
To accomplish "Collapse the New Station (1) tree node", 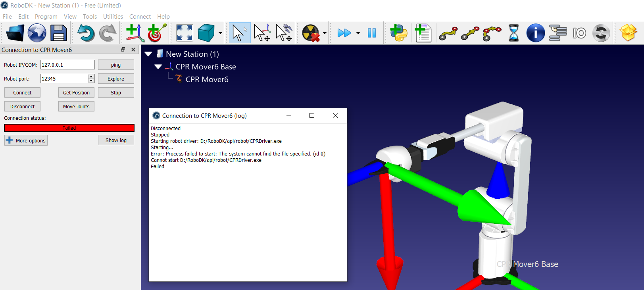I will click(x=149, y=54).
